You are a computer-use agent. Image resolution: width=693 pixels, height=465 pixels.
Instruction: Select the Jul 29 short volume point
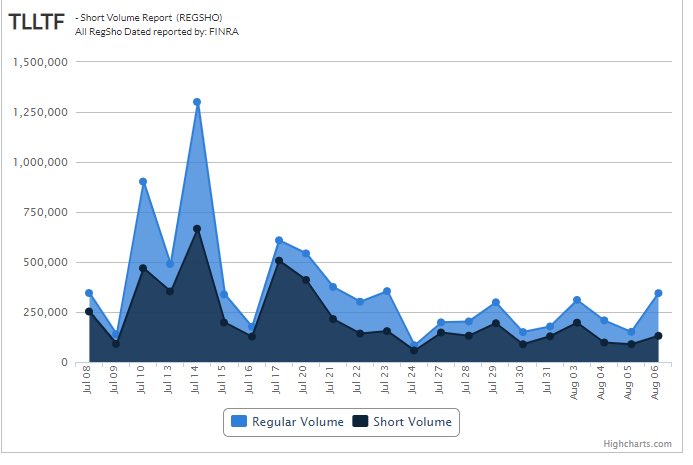[495, 324]
